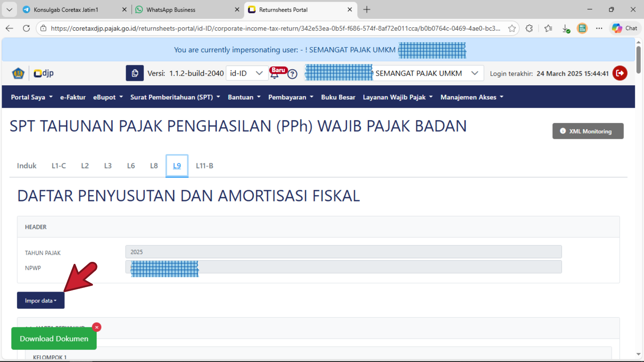Open the notification bell marked Baru
This screenshot has height=362, width=644.
pyautogui.click(x=275, y=74)
